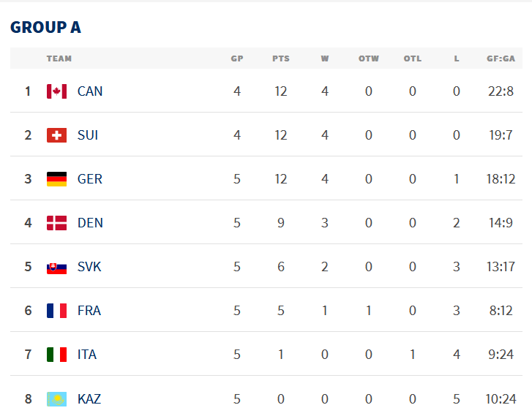Click the Italy flag icon
Screen dimensions: 532x416
(56, 355)
